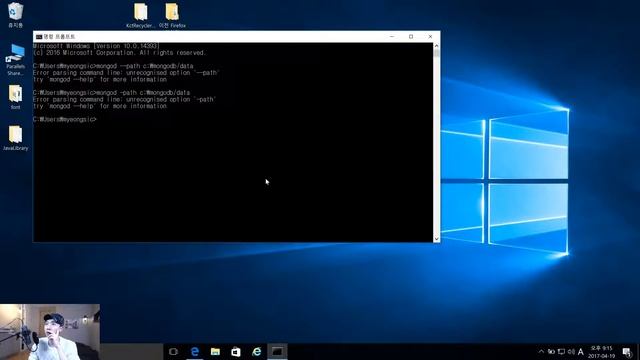
Task: Launch Internet Explorer from the taskbar
Action: click(x=256, y=351)
